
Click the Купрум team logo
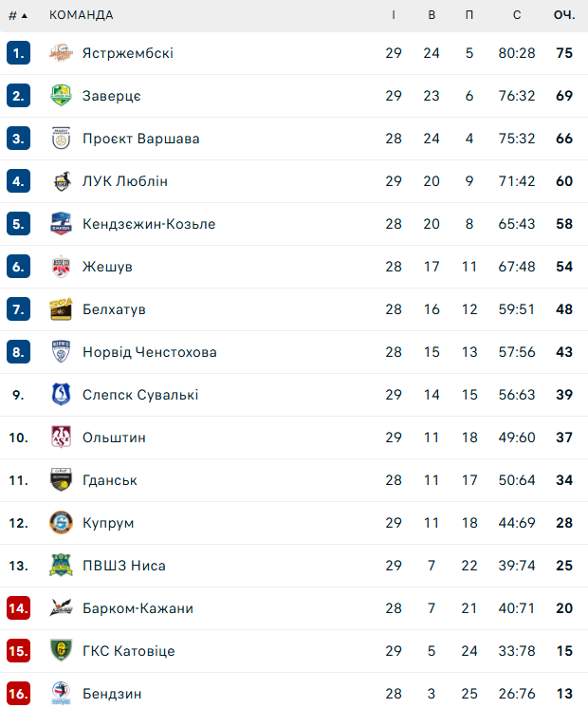(61, 523)
